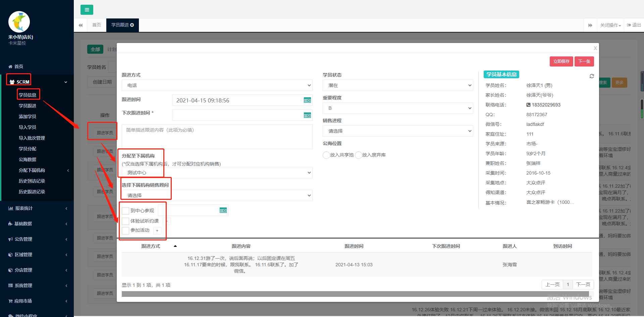Sort by 跟进方式 column arrow

pyautogui.click(x=175, y=246)
